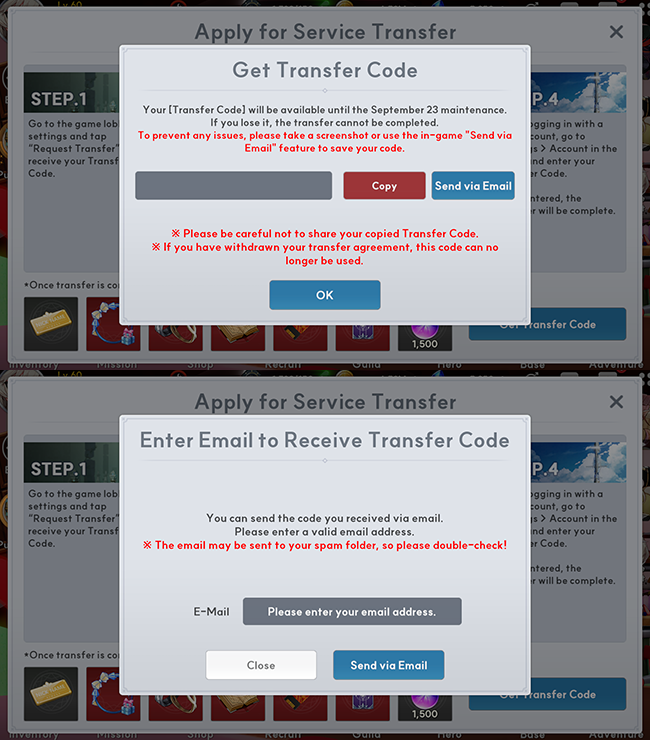Click Close in the email dialog
Screen dimensions: 650x740
(261, 665)
